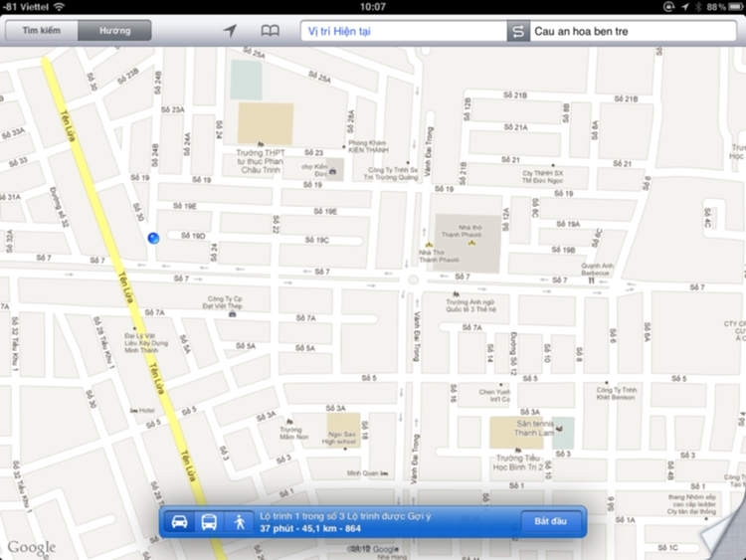Tap the Số 19D street label

[x=193, y=236]
